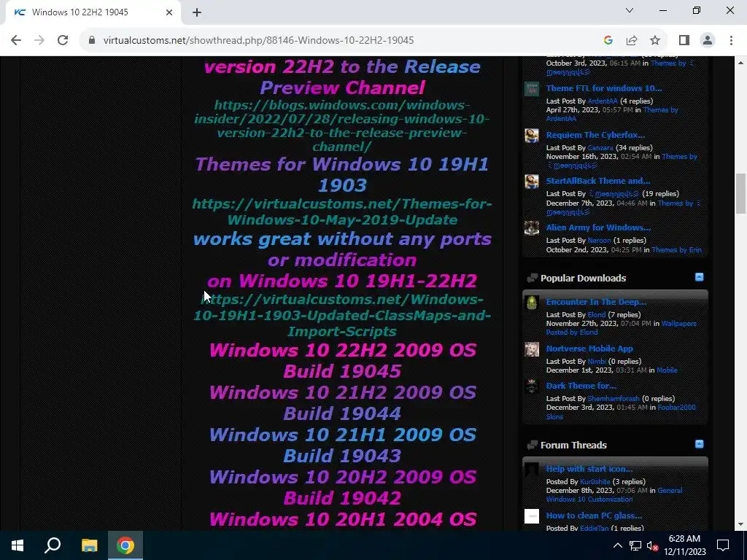Image resolution: width=747 pixels, height=560 pixels.
Task: Open the 'Dark Theme for...' thread
Action: (x=581, y=386)
